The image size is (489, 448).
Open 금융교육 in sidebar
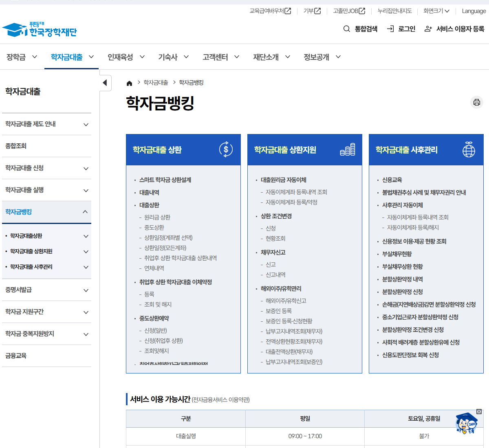[x=46, y=356]
